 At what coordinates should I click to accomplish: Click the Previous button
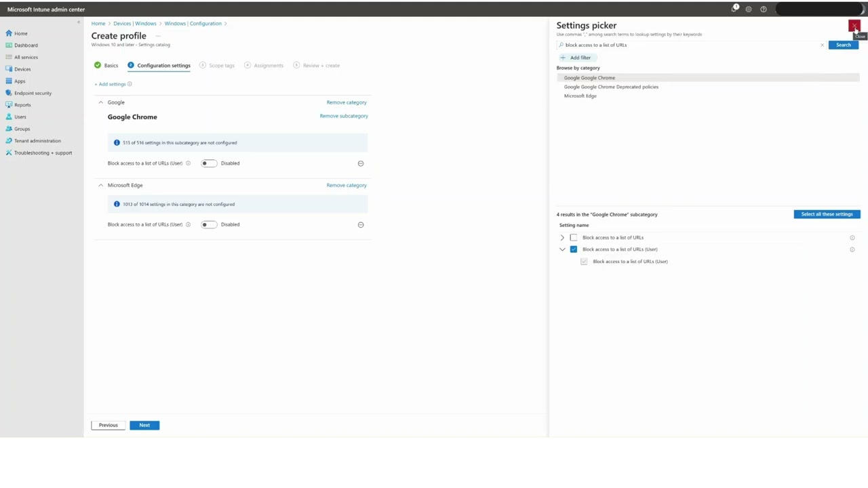click(x=108, y=425)
